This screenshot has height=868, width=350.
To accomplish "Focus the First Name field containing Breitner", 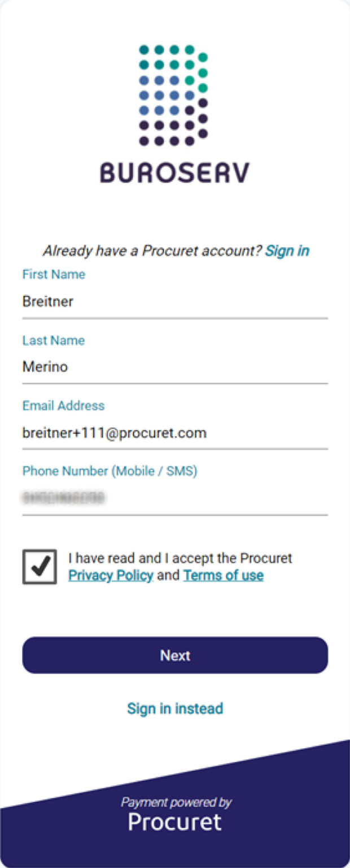I will tap(175, 302).
